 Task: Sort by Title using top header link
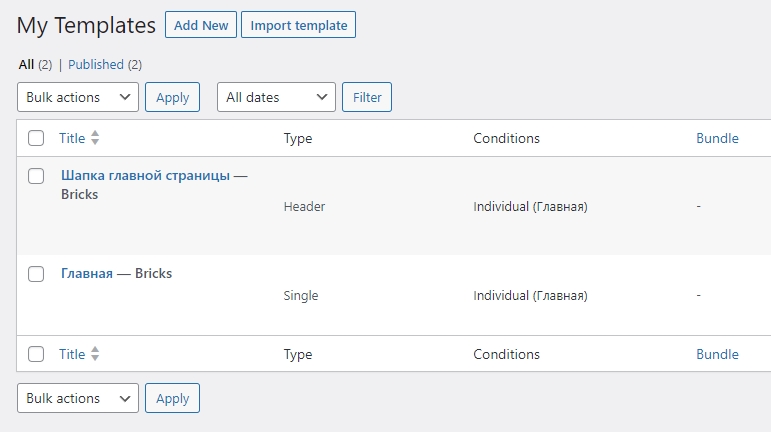point(72,138)
